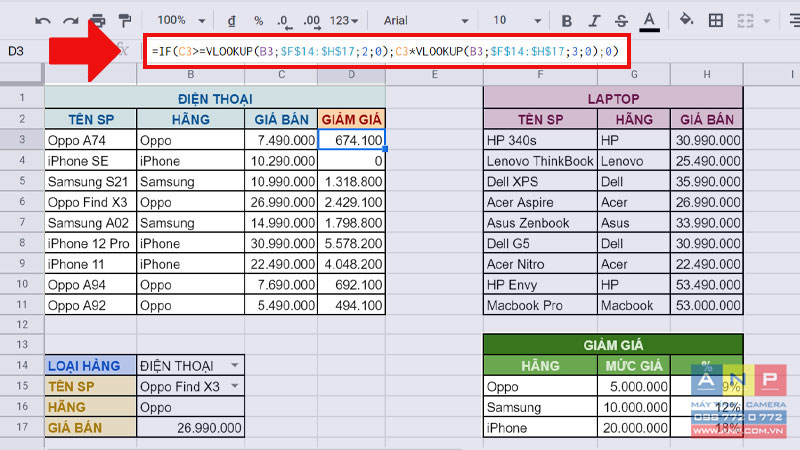
Task: Click the cell 'iPhone SE'
Action: click(90, 161)
